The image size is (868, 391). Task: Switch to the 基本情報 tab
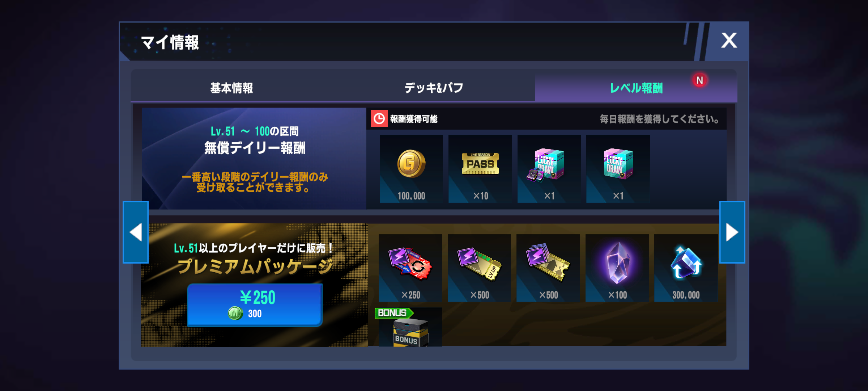[x=232, y=88]
